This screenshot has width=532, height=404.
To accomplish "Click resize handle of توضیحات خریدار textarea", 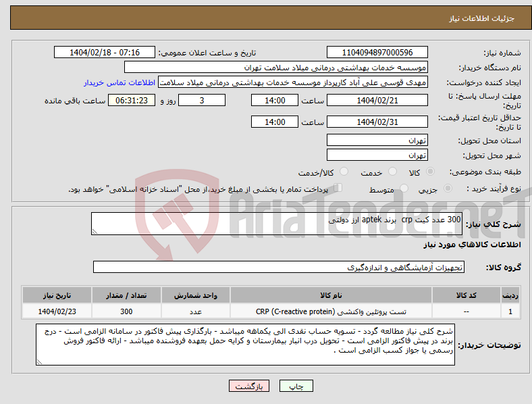I will 39,362.
